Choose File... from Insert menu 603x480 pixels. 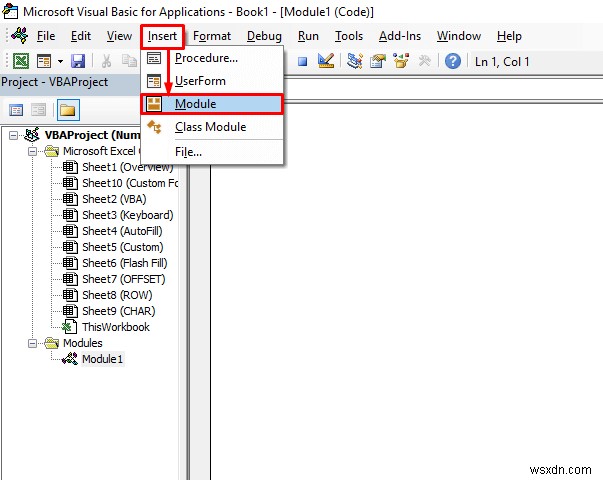point(212,152)
